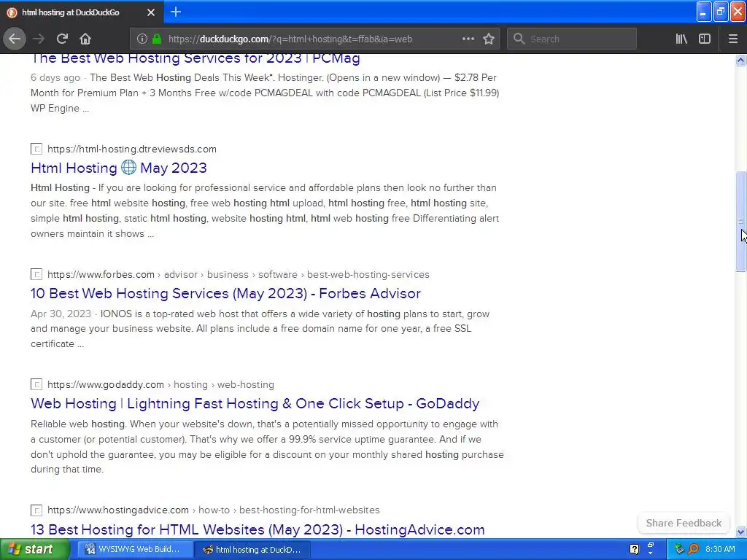
Task: Click the magnifier icon in Search box
Action: pyautogui.click(x=519, y=39)
